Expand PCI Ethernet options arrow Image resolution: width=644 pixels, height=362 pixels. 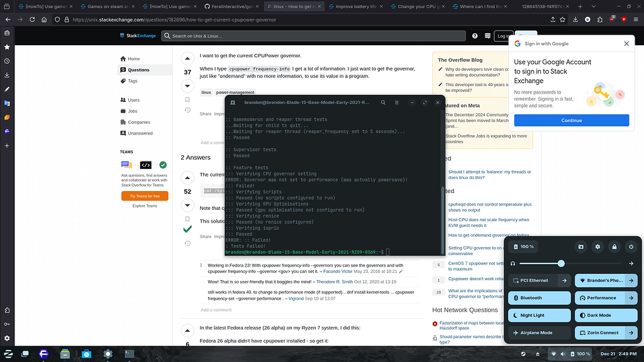(x=564, y=281)
